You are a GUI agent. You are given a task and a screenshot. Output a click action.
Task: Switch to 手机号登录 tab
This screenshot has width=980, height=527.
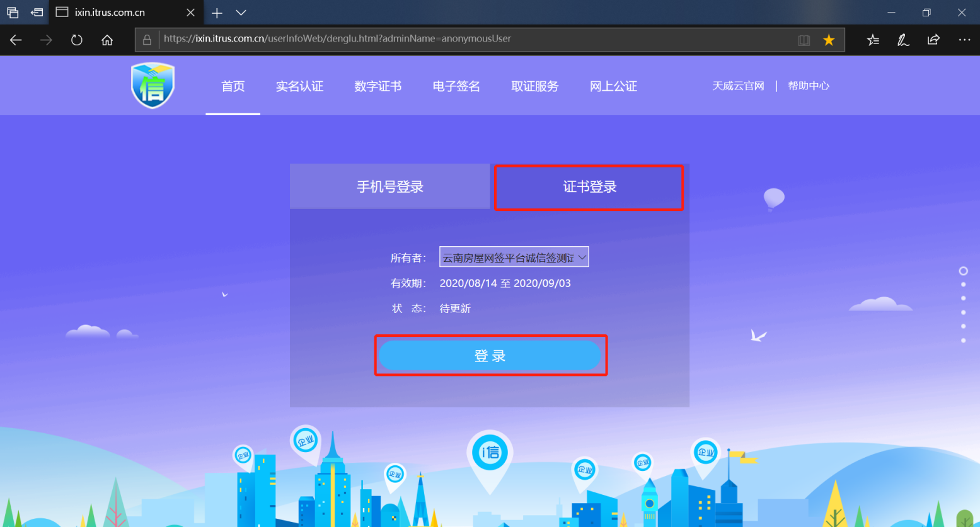(x=389, y=187)
